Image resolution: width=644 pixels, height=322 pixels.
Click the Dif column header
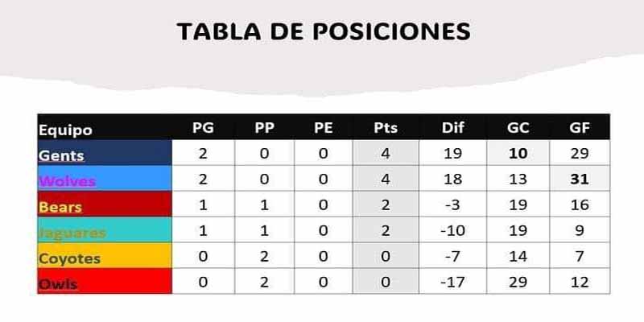452,128
